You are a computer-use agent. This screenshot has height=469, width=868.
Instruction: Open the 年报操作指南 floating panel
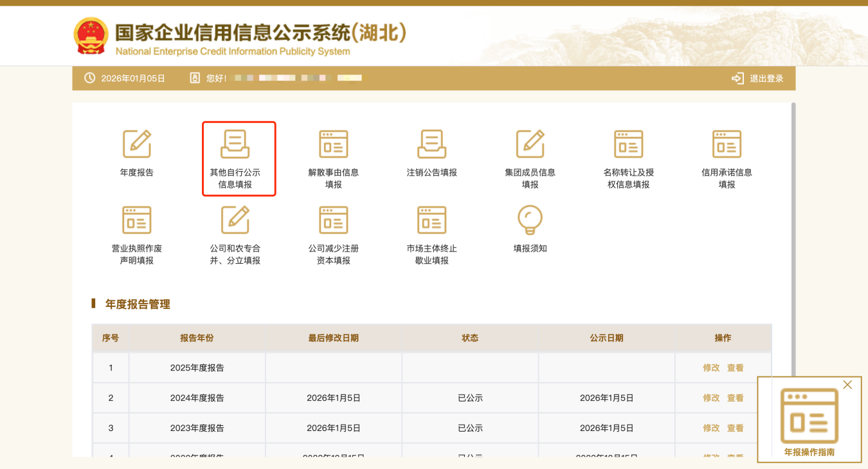click(x=809, y=421)
